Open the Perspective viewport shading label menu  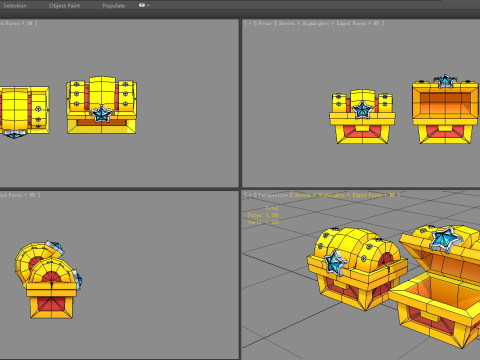coord(344,195)
